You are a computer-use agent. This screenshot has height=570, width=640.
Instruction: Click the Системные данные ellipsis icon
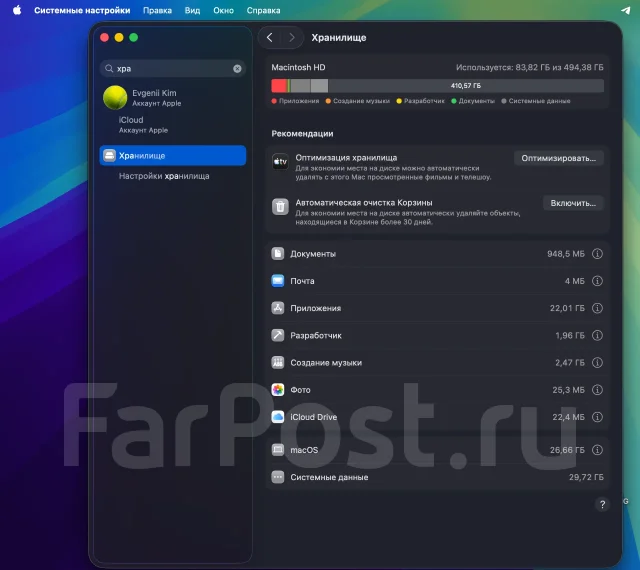[278, 477]
